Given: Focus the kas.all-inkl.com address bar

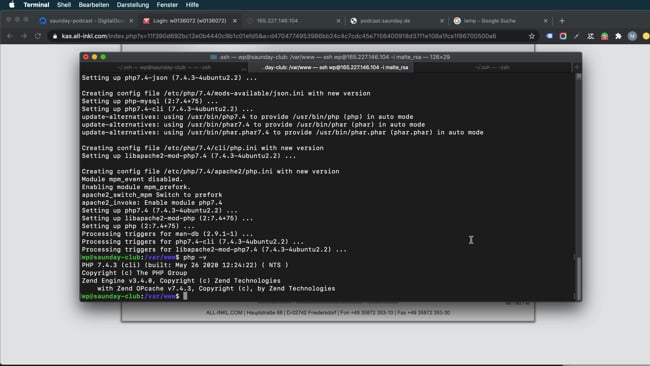Looking at the screenshot, I should [279, 36].
